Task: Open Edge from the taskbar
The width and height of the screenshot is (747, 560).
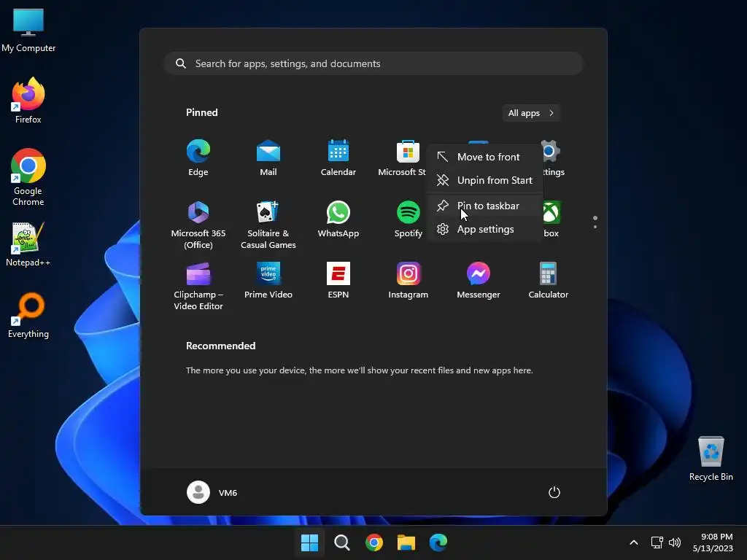Action: click(x=438, y=542)
